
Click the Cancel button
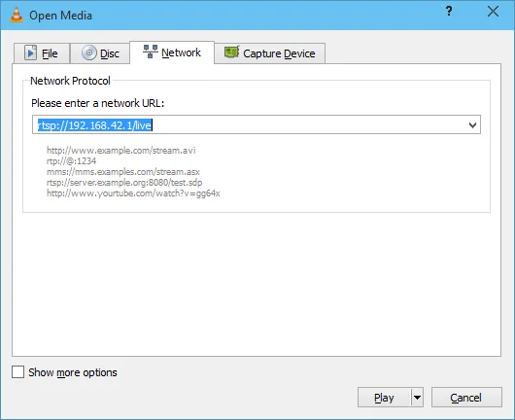(x=466, y=398)
